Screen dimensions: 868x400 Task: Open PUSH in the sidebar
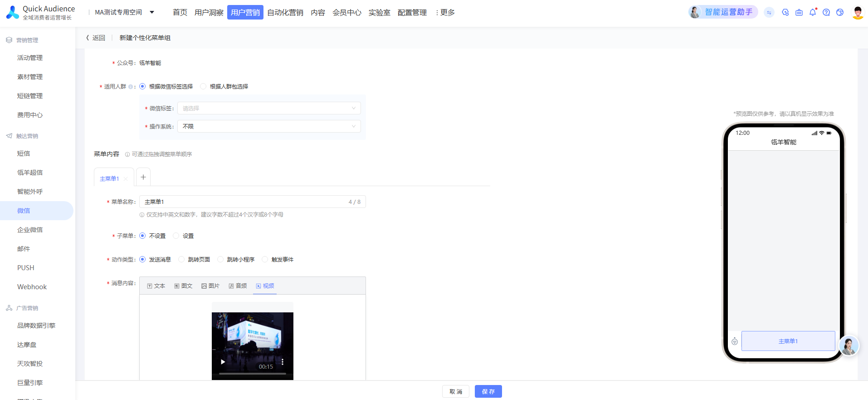tap(26, 268)
